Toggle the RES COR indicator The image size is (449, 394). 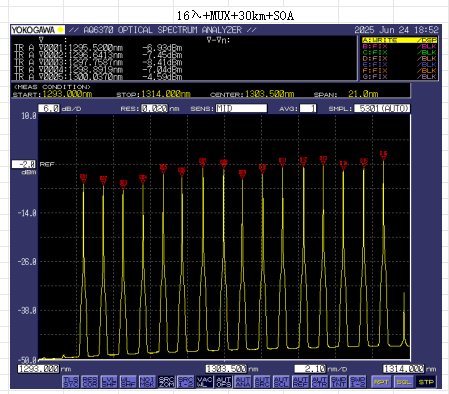coord(90,382)
